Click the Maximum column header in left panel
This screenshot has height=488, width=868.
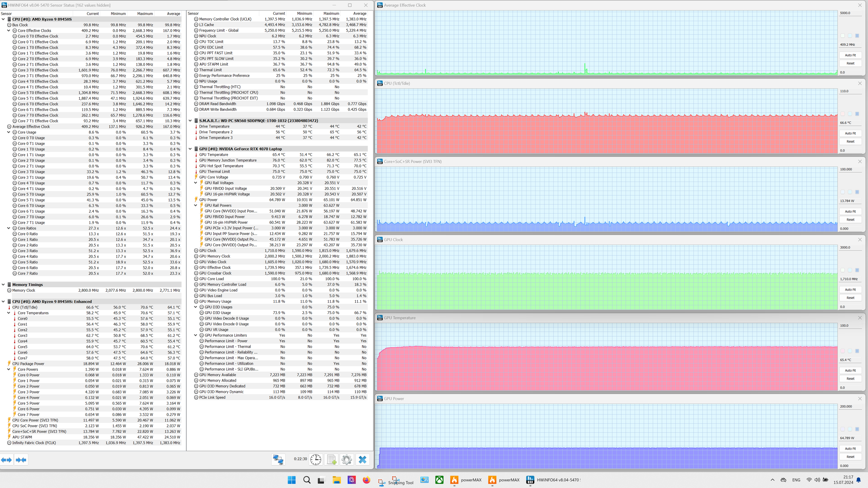click(x=145, y=14)
